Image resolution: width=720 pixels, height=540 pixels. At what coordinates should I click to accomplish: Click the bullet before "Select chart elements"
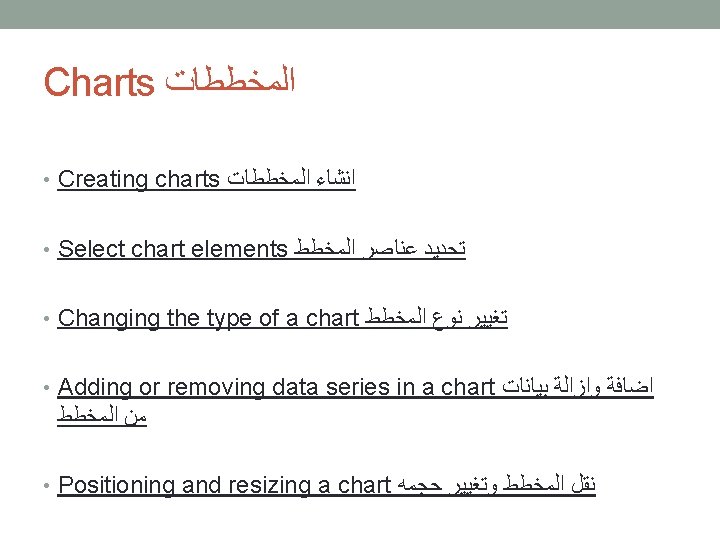46,249
